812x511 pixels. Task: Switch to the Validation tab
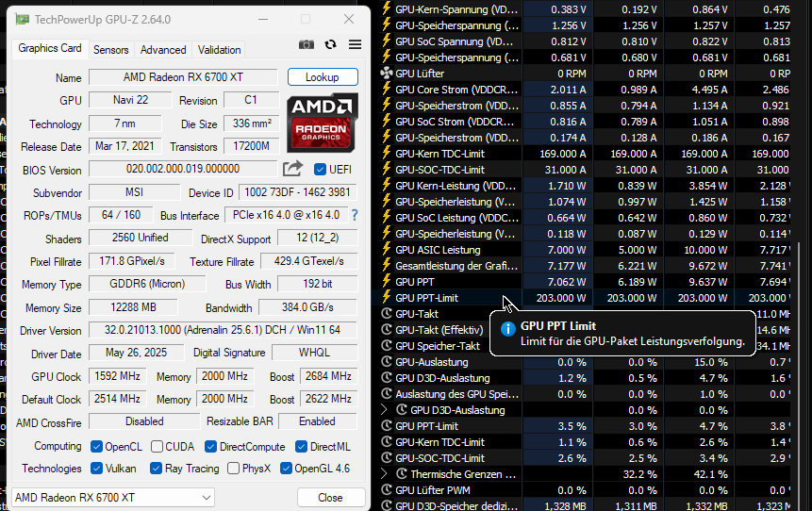pyautogui.click(x=219, y=50)
